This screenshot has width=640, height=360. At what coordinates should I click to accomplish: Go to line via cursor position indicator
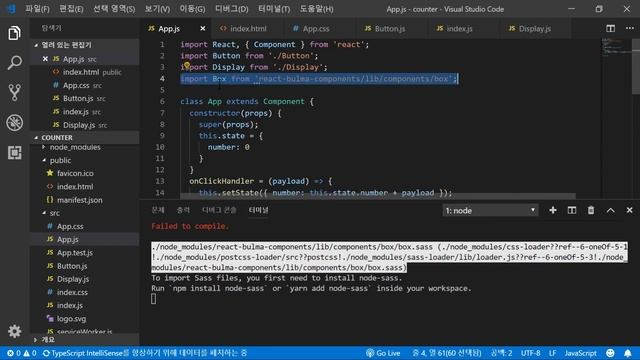coord(447,353)
